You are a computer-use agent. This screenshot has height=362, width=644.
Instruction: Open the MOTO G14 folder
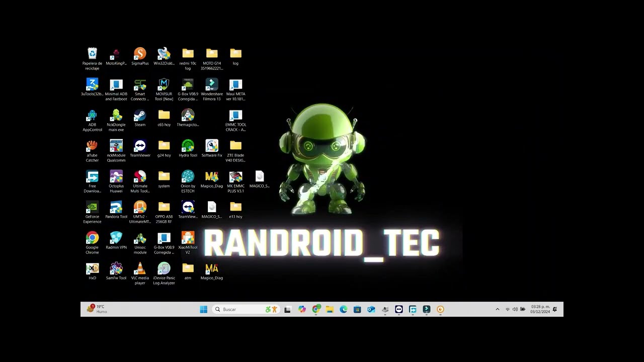[212, 59]
